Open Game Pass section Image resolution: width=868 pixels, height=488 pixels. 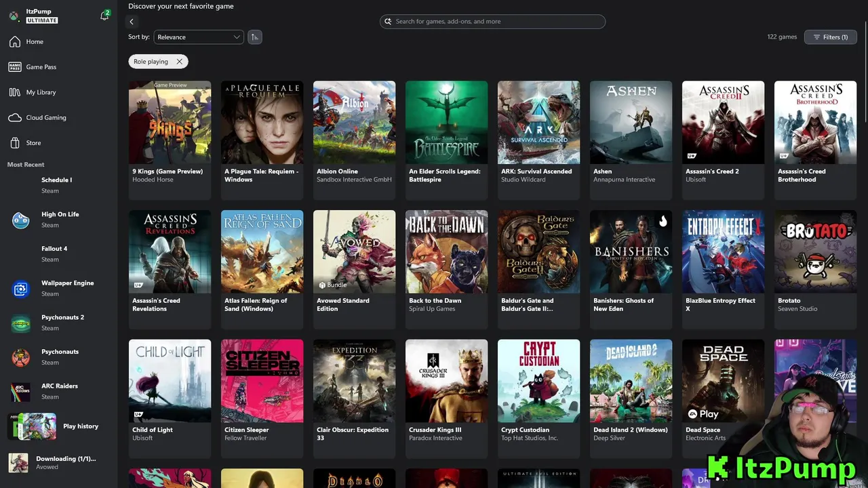[58, 67]
